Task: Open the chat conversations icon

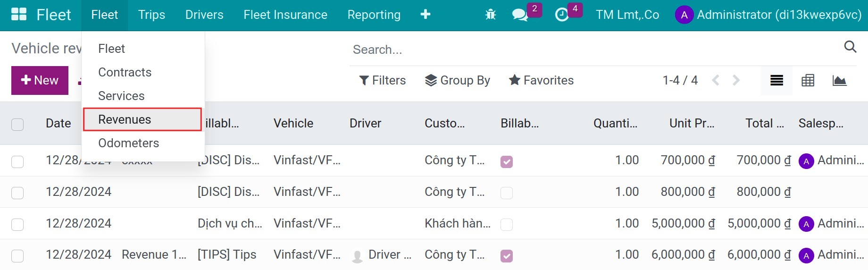Action: 520,15
